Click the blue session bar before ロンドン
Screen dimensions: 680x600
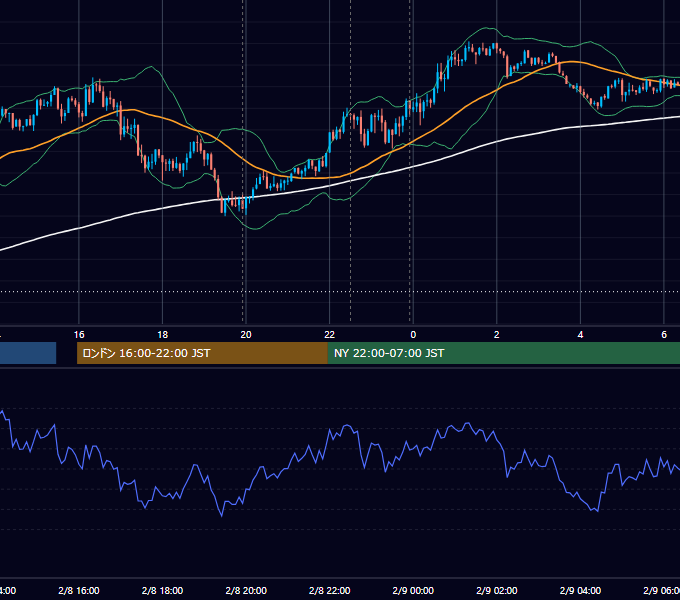tap(28, 353)
